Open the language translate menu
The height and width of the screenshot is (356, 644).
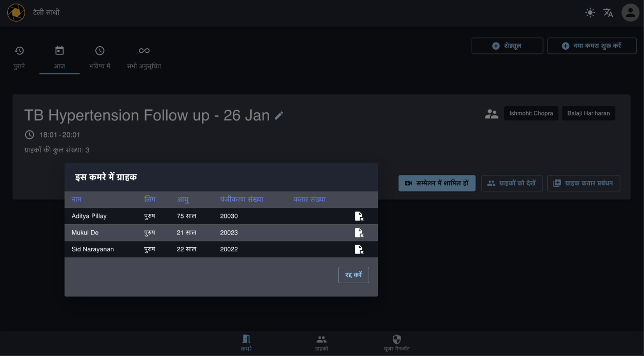click(608, 13)
